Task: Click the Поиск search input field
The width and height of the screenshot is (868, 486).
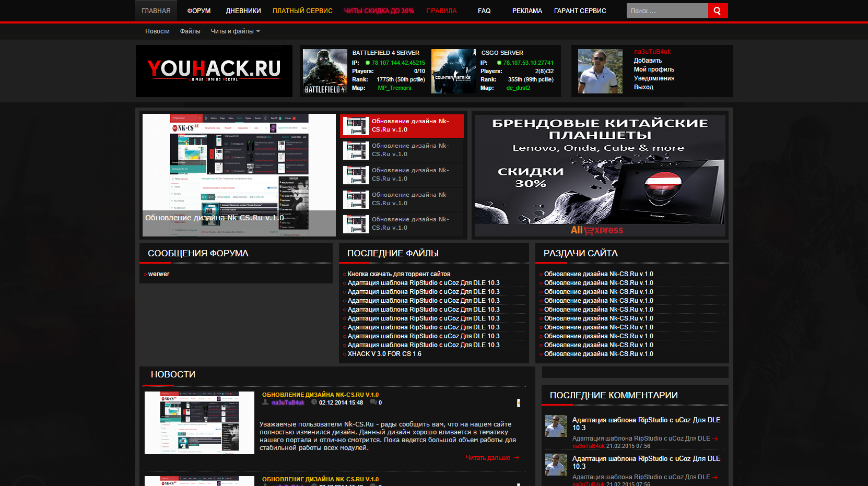Action: (x=667, y=10)
